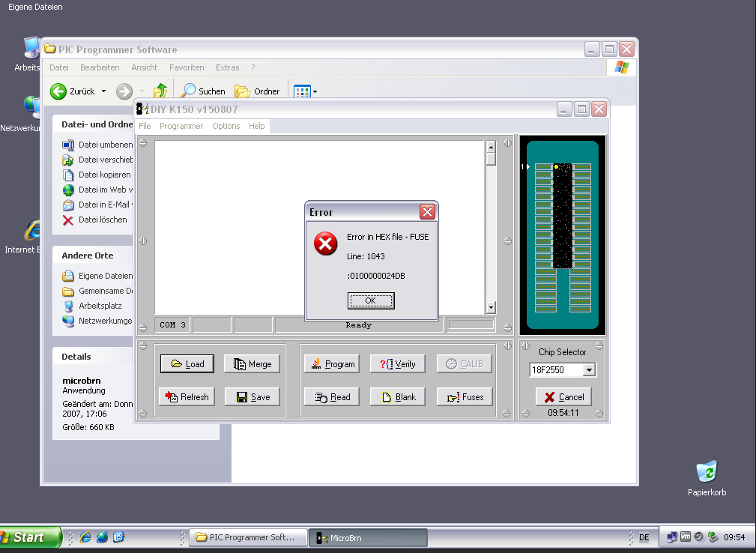Click the Ordner folders button

(x=257, y=91)
